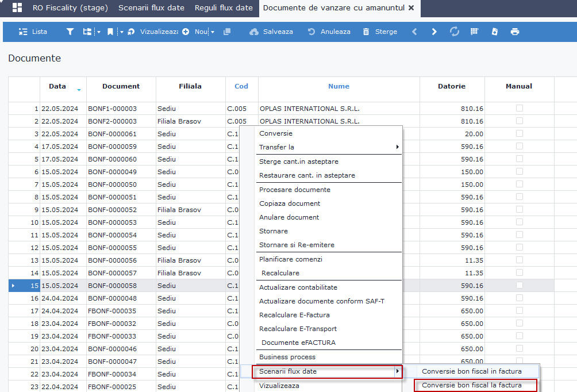Choose Stornare from the context menu
577x392 pixels.
274,231
